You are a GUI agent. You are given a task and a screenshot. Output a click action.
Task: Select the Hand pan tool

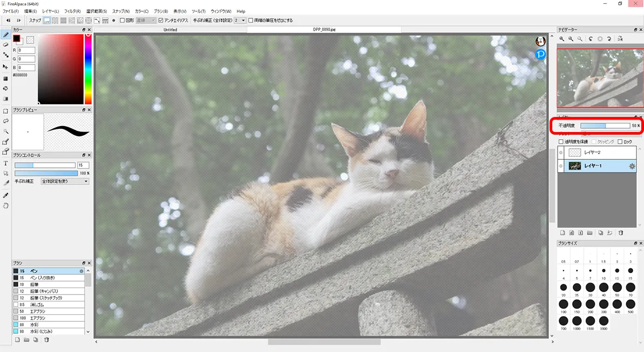[x=5, y=206]
